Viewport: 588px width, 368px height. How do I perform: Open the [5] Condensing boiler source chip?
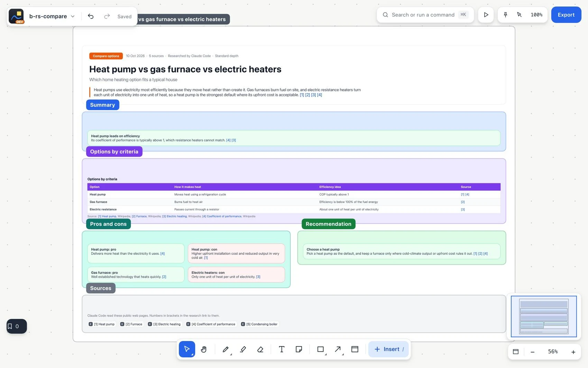(259, 324)
